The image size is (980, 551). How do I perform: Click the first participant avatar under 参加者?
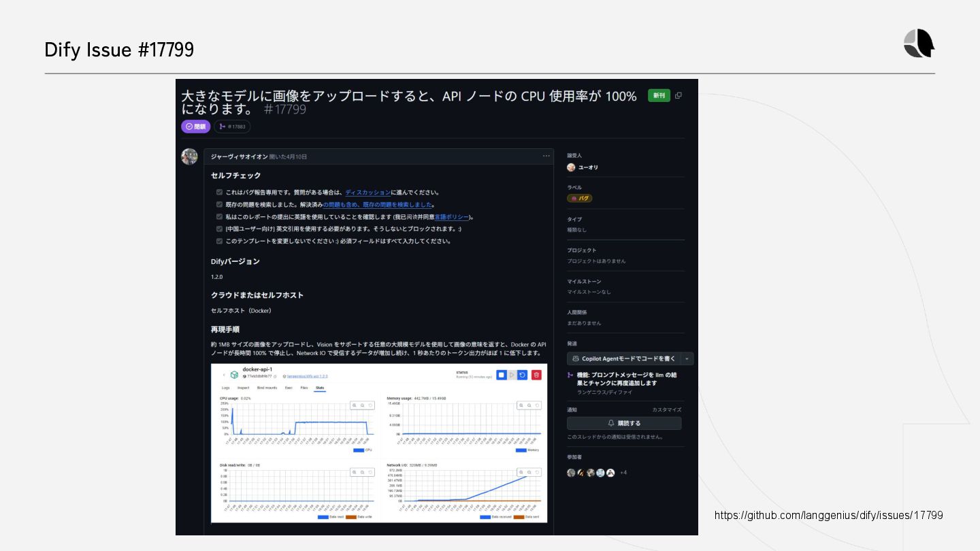point(571,473)
